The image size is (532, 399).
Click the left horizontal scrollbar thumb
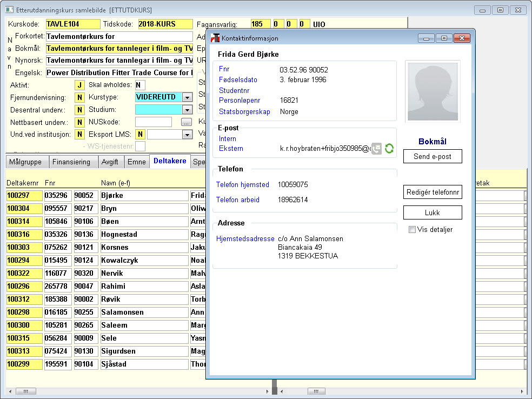[26, 391]
